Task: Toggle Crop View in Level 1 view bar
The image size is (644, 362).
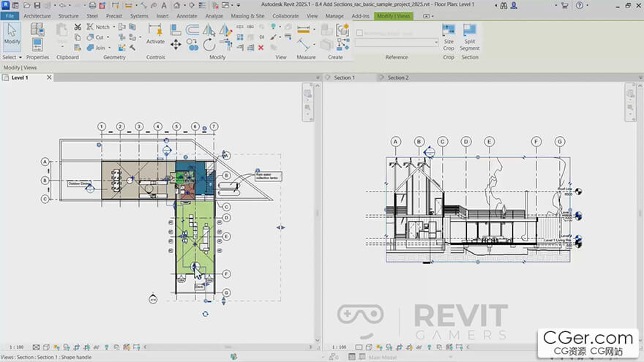Action: point(77,347)
